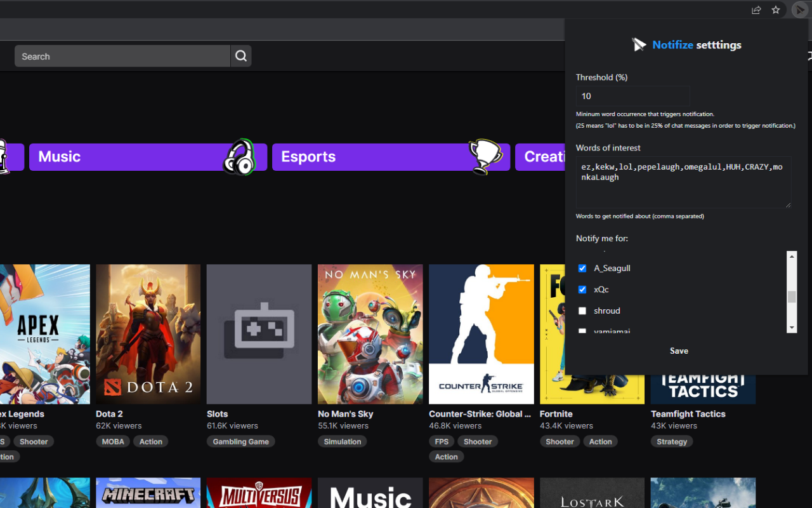Enable the A_Seagull checkbox
The image size is (812, 508).
coord(582,269)
